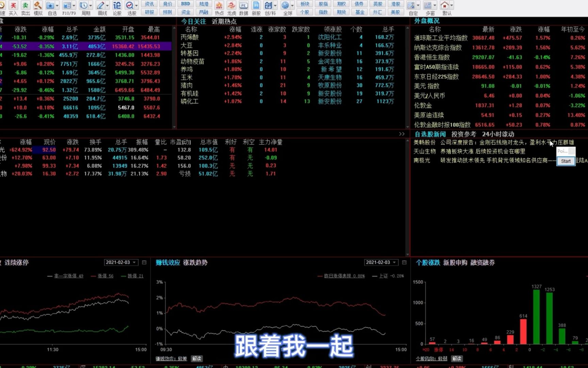The height and width of the screenshot is (368, 588).
Task: Toggle the 跌停 21 legend series
Action: coord(132,276)
